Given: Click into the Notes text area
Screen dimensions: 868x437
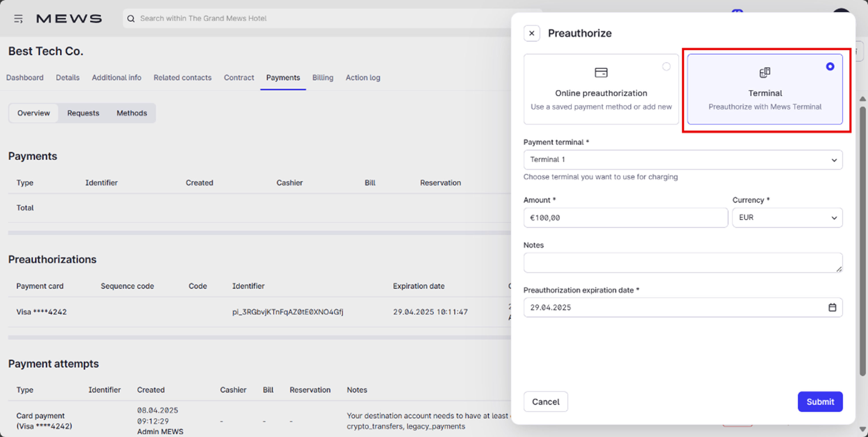Looking at the screenshot, I should click(683, 262).
